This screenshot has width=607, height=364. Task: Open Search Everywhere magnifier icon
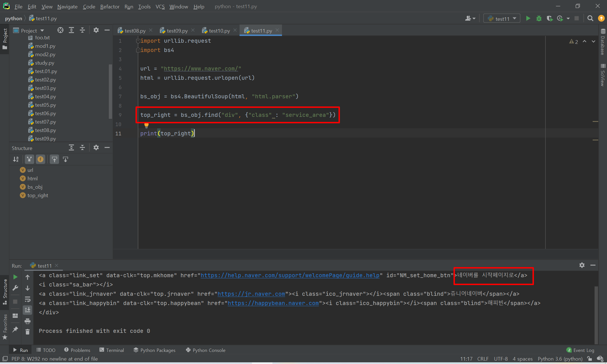click(x=590, y=19)
